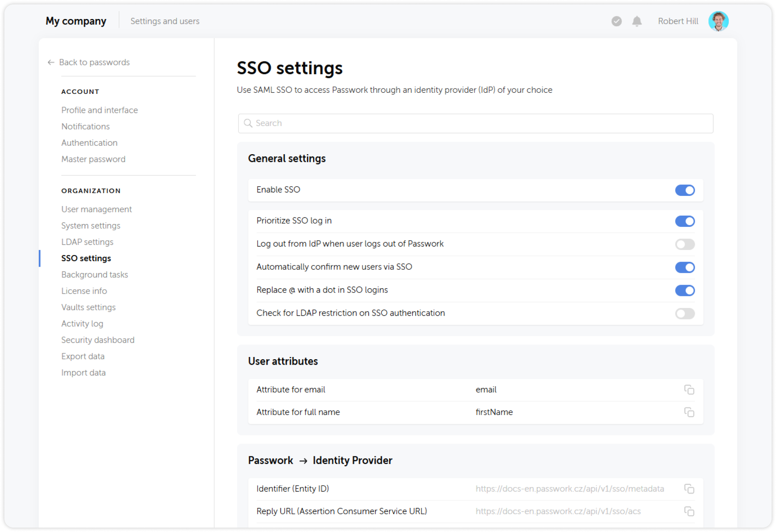The height and width of the screenshot is (532, 776).
Task: Disable the Enable SSO toggle
Action: [685, 190]
